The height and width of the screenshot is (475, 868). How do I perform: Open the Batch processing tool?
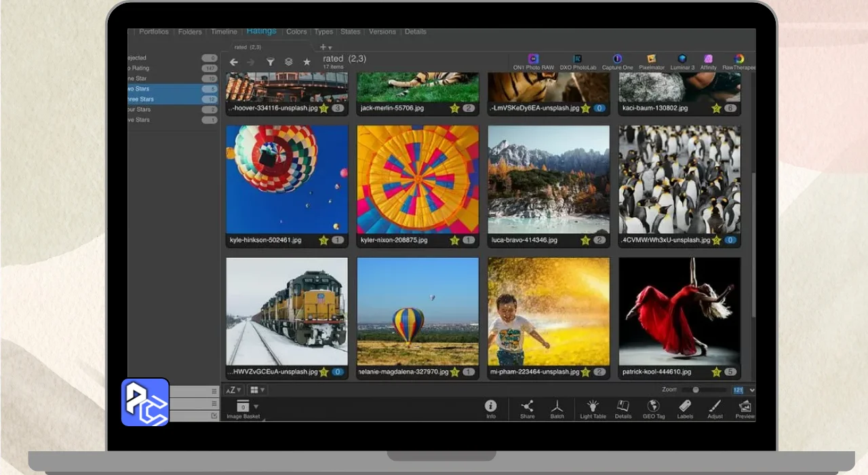[x=557, y=406]
